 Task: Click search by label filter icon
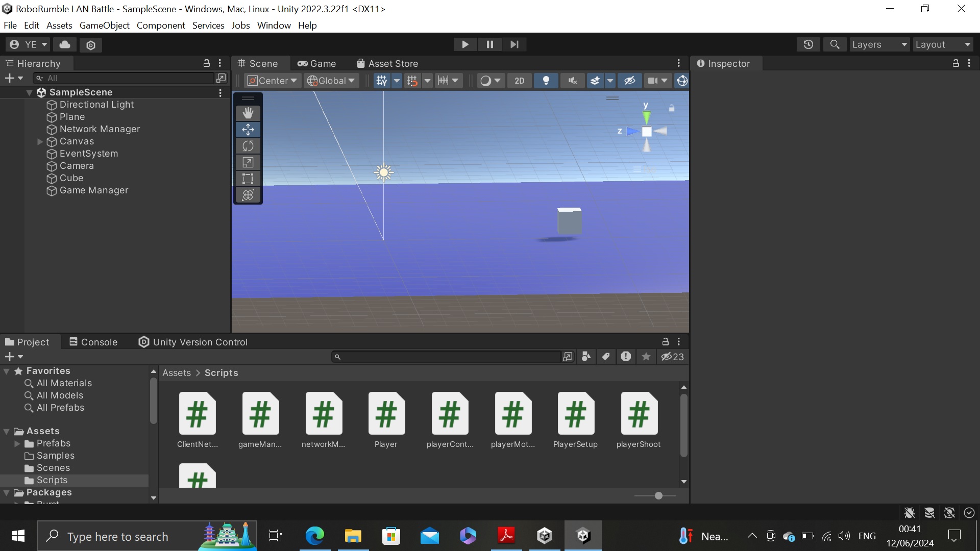click(606, 357)
